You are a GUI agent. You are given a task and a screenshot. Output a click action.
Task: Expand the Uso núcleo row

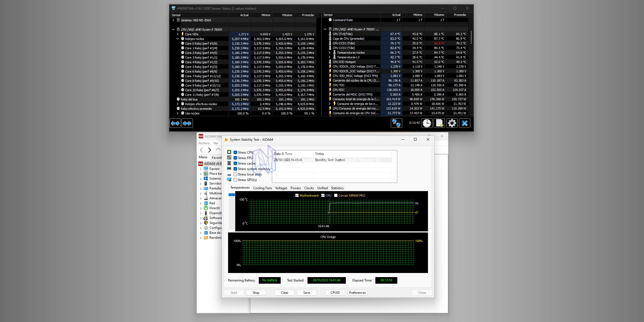click(x=177, y=113)
